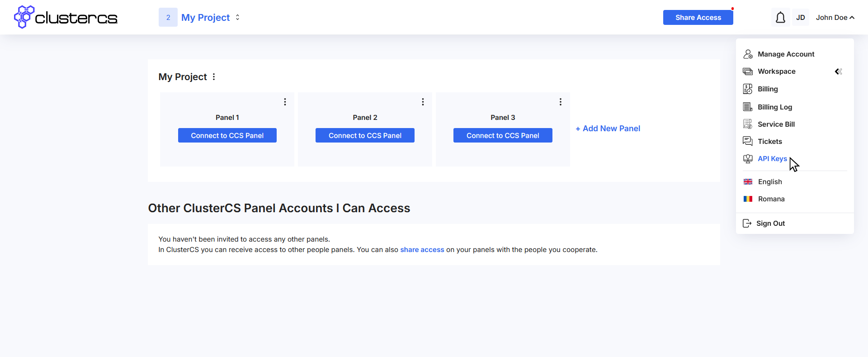This screenshot has width=868, height=357.
Task: Click the Workspace icon in menu
Action: click(x=748, y=71)
